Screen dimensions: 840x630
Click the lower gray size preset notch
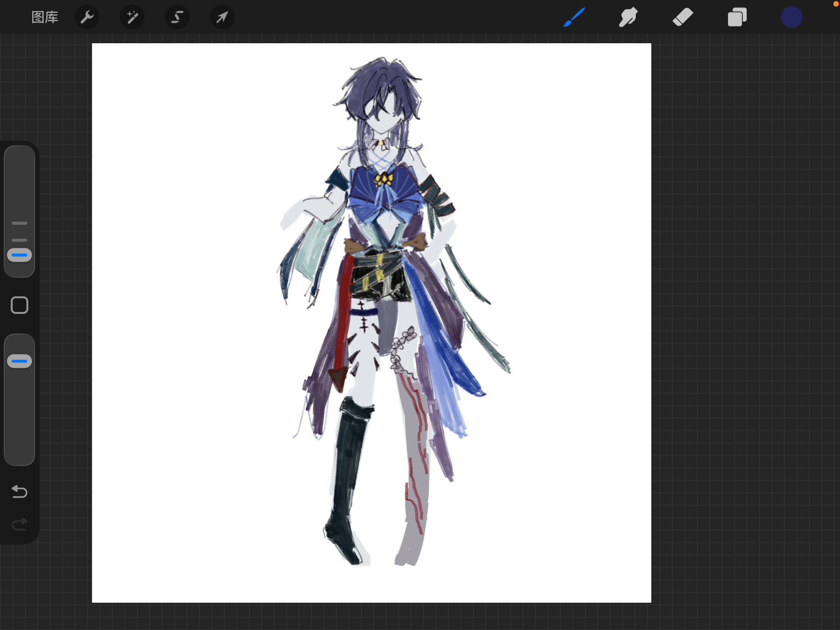coord(19,240)
